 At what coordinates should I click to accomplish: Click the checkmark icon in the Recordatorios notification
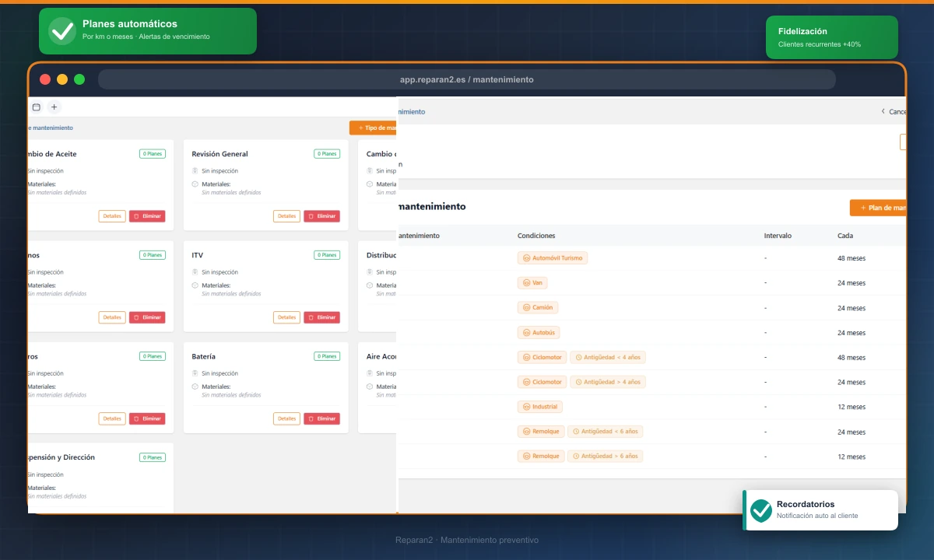pyautogui.click(x=761, y=510)
